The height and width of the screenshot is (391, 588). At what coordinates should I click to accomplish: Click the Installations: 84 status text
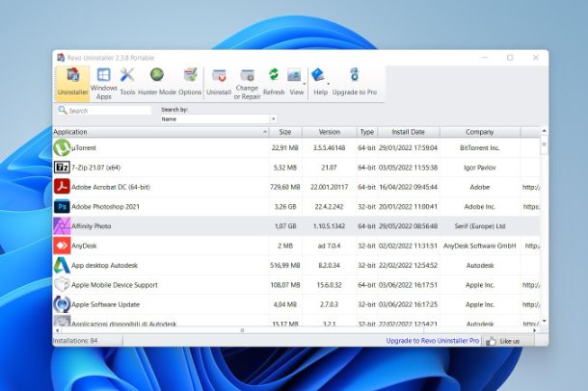(75, 341)
